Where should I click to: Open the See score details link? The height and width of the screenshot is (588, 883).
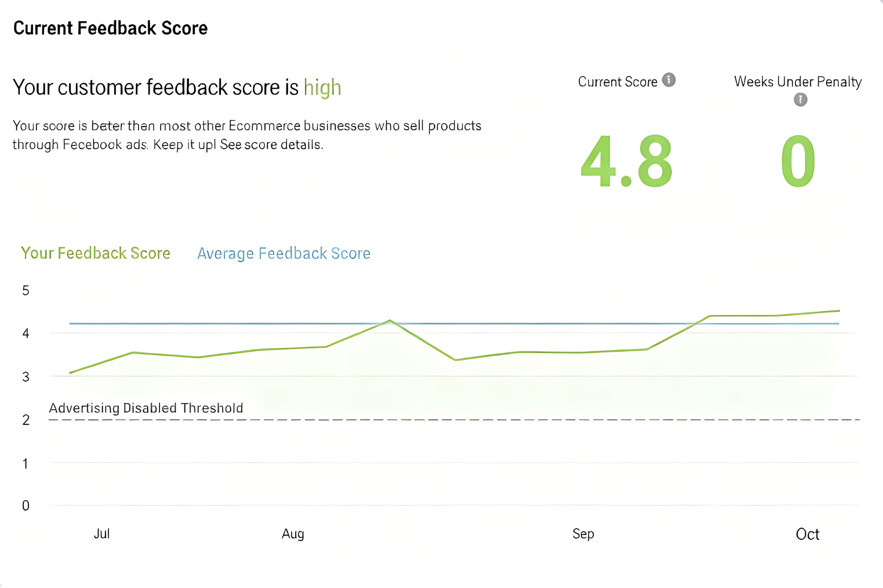(x=271, y=145)
